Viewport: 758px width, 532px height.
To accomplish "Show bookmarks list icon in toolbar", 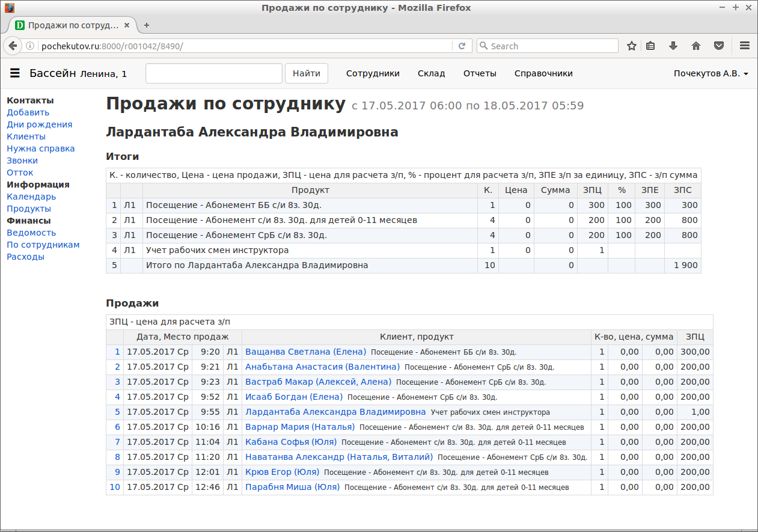I will pos(650,46).
